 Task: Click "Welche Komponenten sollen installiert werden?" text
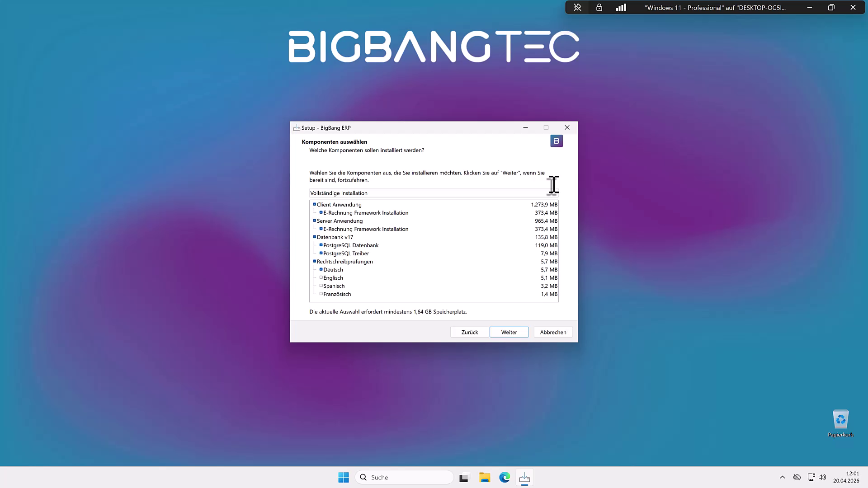[367, 150]
